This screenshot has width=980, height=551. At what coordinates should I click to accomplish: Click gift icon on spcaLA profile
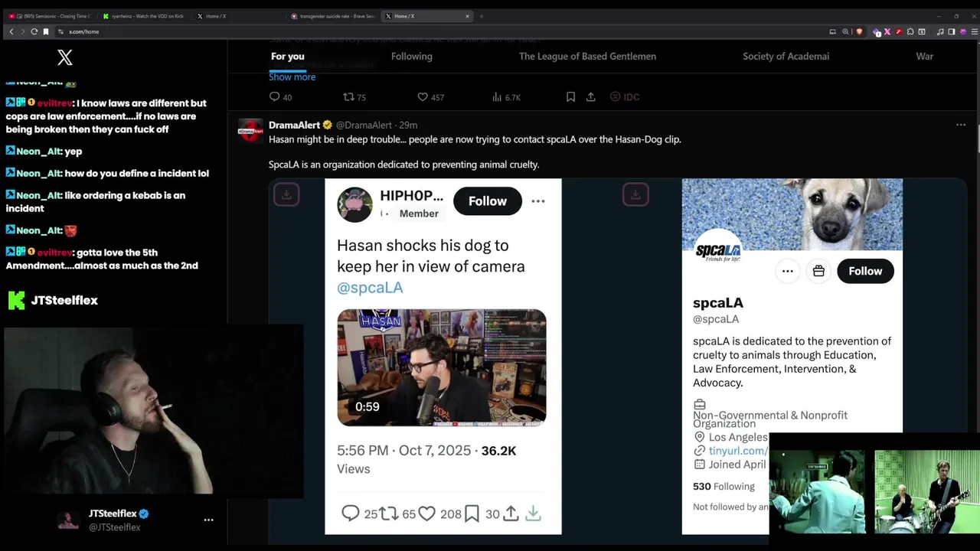point(818,271)
